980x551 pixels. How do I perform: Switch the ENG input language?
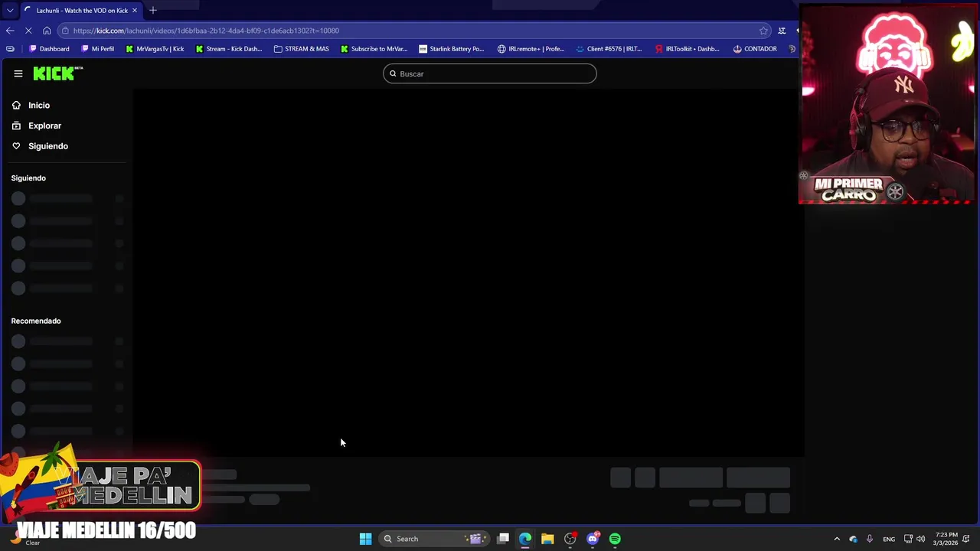coord(889,539)
